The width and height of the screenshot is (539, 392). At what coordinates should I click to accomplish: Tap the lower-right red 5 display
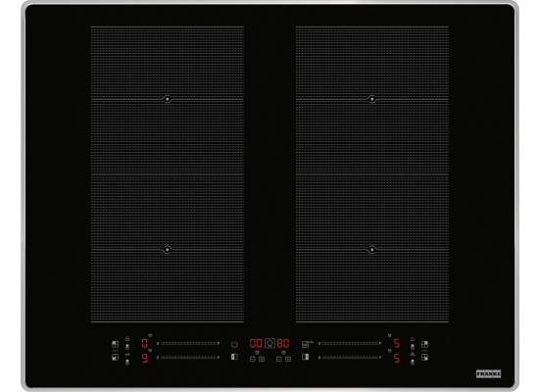[397, 359]
